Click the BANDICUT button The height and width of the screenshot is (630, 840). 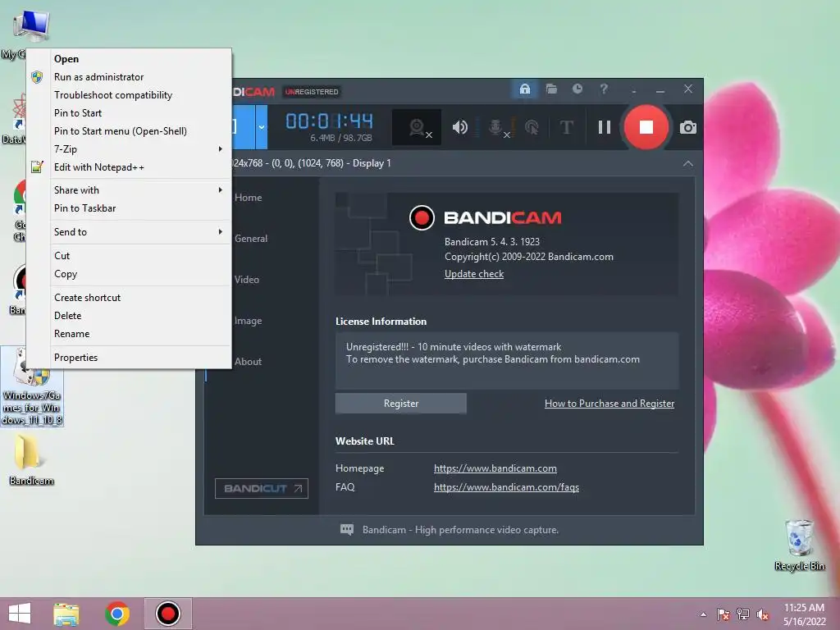click(262, 489)
